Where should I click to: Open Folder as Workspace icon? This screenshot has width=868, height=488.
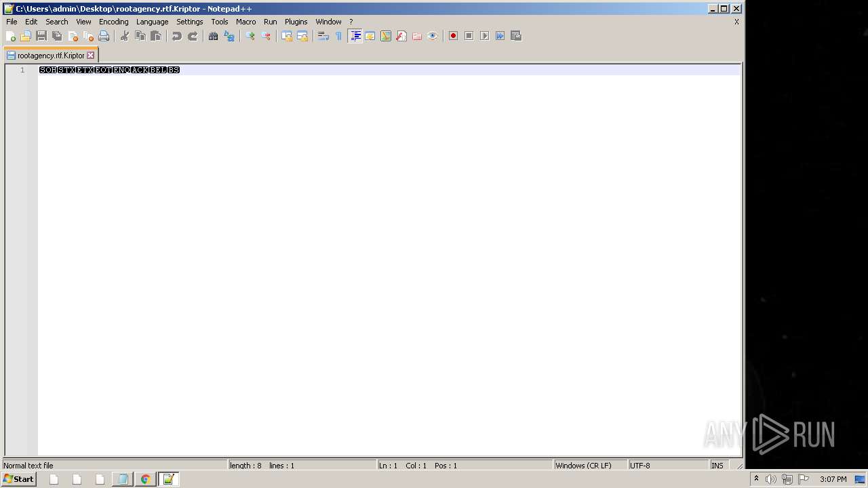[417, 36]
